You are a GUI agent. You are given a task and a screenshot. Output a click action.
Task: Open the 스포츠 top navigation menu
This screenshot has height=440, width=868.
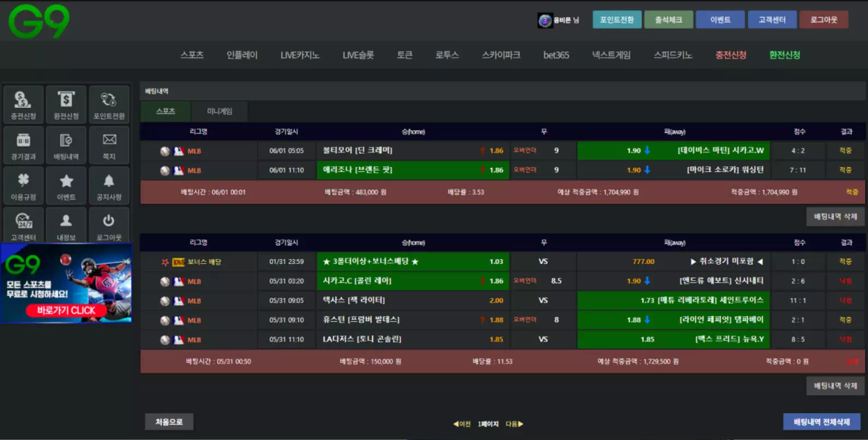tap(192, 55)
